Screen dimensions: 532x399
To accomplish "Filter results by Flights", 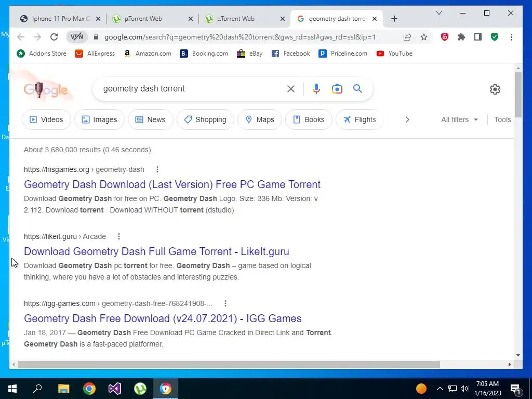I will [360, 119].
